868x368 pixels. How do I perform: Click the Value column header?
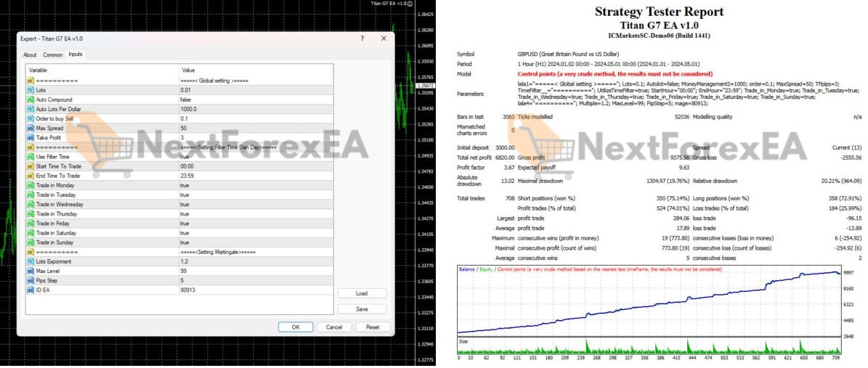[256, 70]
